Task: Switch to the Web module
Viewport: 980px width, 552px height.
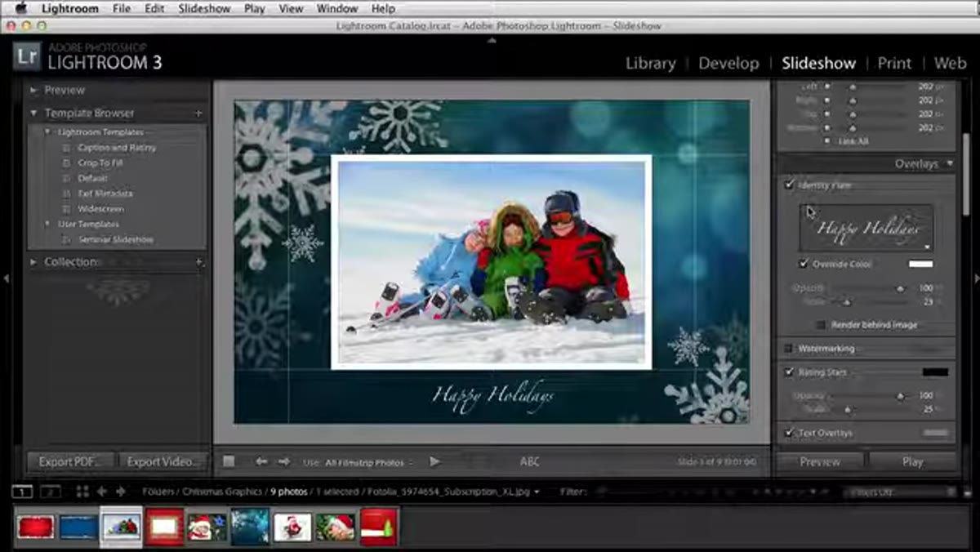Action: (950, 64)
